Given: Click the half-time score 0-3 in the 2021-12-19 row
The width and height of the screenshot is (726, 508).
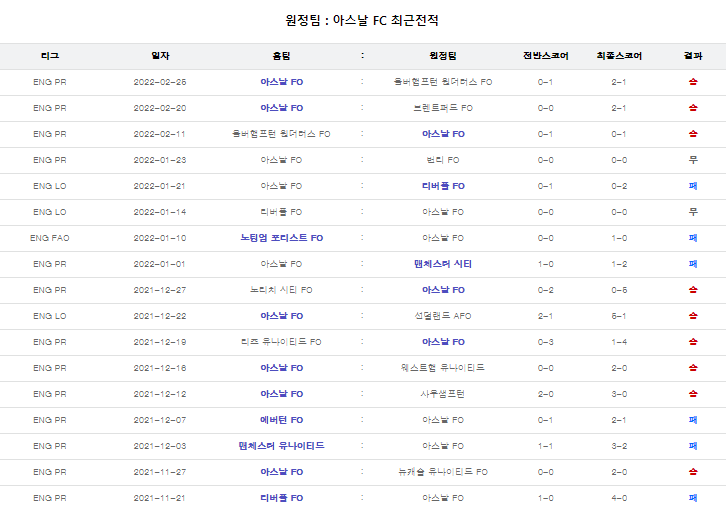Looking at the screenshot, I should pos(545,342).
